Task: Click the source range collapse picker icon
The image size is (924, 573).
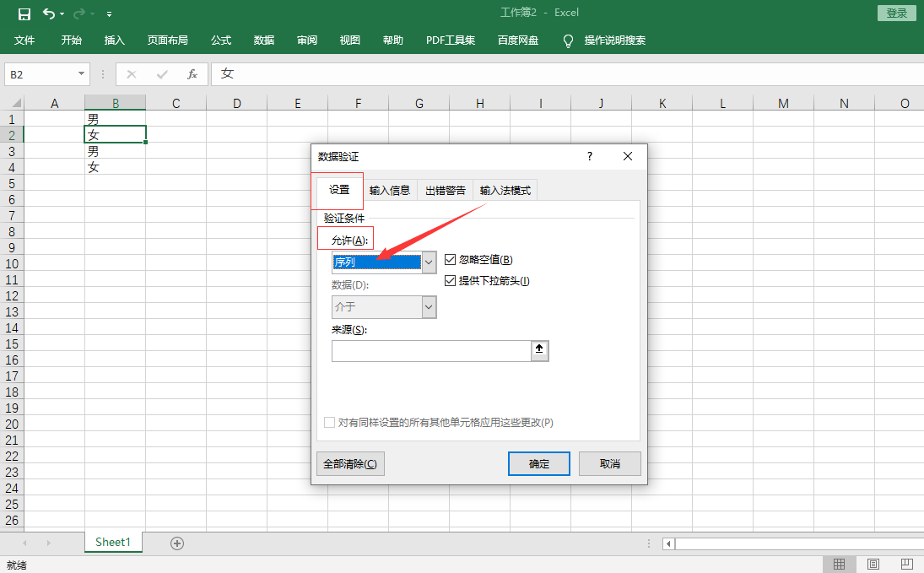Action: click(x=538, y=350)
